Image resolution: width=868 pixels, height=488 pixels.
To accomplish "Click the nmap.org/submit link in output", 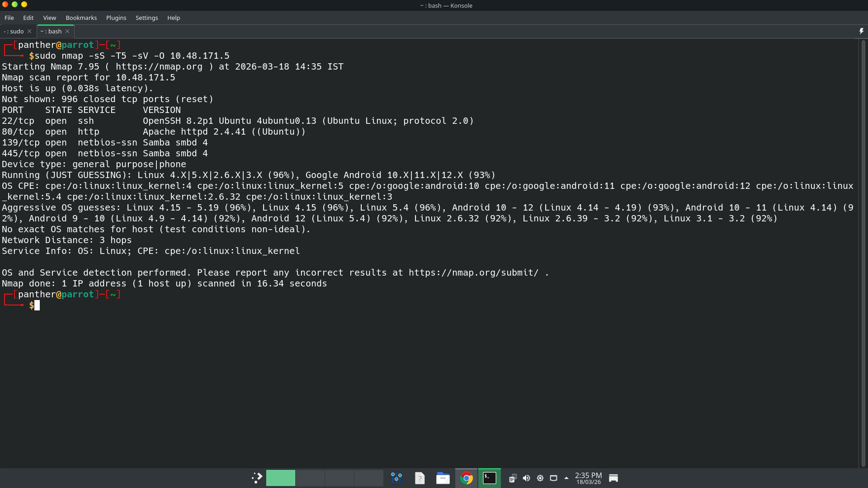I will 473,272.
